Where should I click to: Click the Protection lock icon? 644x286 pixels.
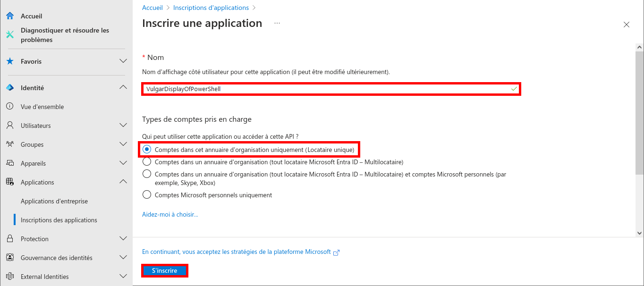(10, 238)
